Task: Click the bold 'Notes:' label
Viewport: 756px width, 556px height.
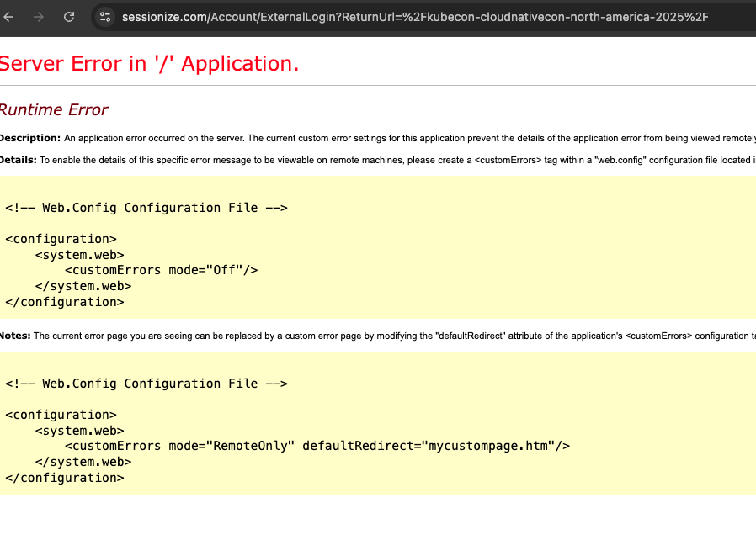Action: coord(15,336)
